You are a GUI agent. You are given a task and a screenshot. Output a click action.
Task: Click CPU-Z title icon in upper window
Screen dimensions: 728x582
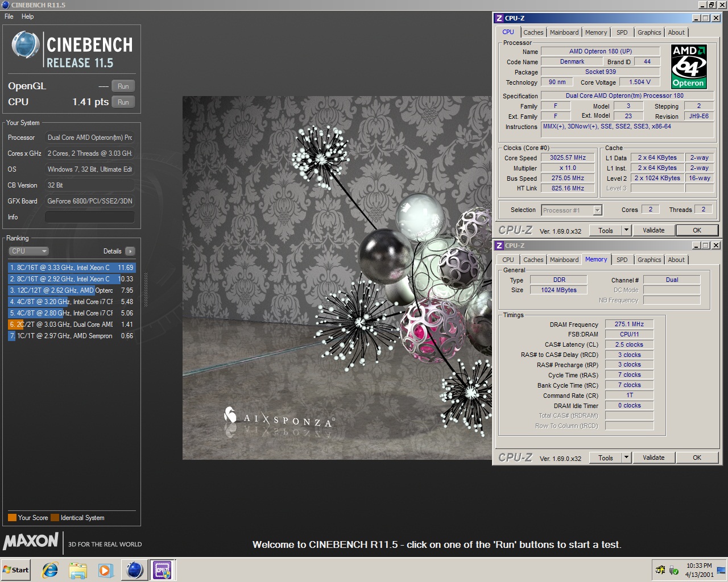tap(499, 18)
